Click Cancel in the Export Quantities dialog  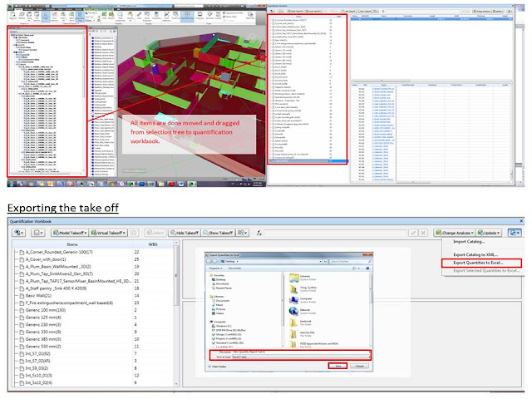[x=359, y=366]
